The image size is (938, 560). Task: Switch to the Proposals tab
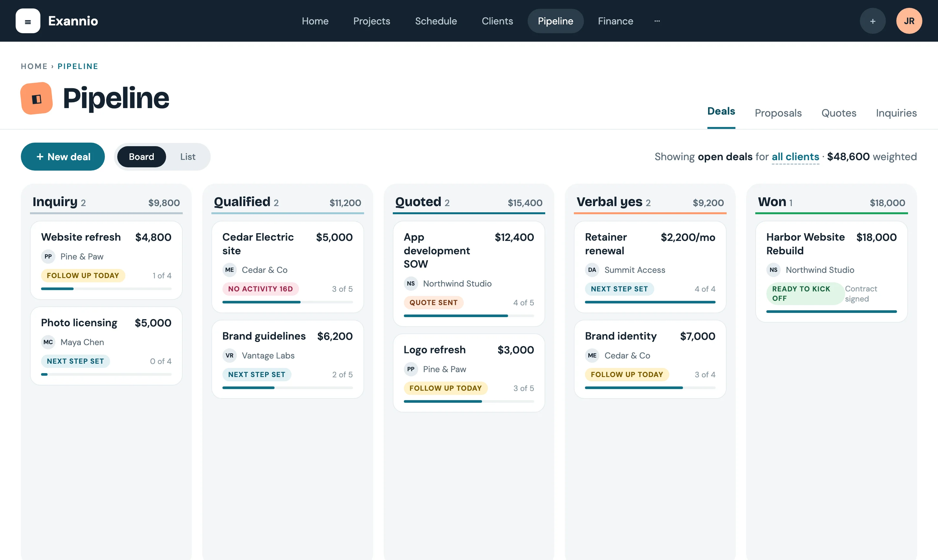[778, 113]
